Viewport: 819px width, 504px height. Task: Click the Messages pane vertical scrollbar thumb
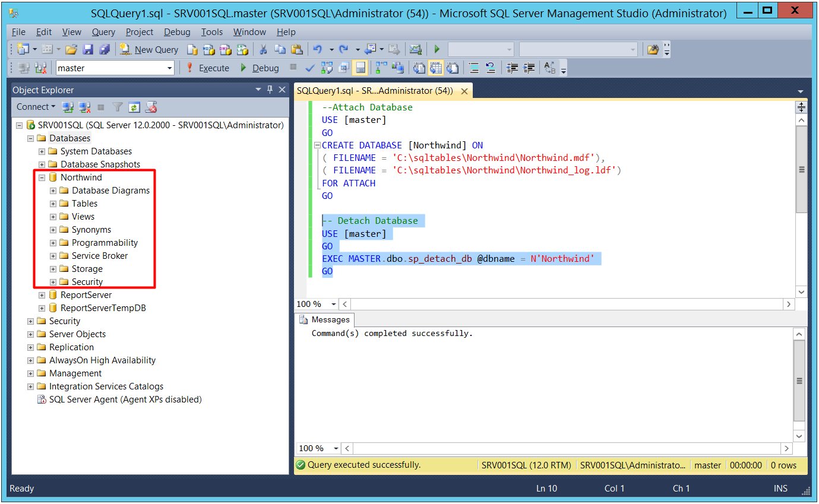click(799, 381)
